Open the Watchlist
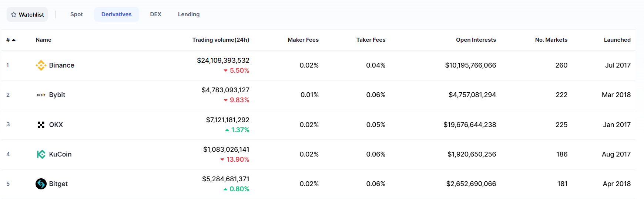This screenshot has width=644, height=199. pyautogui.click(x=27, y=14)
